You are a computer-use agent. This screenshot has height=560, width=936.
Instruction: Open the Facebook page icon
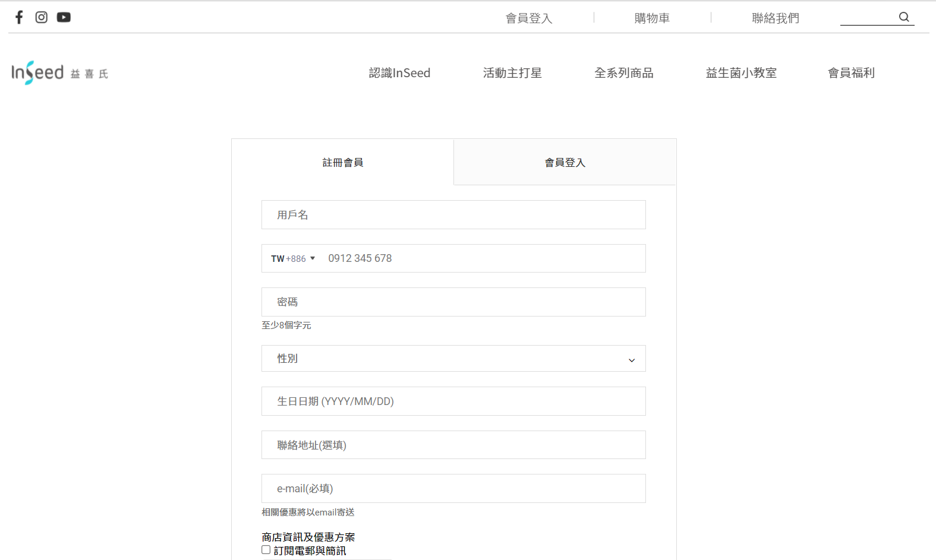pyautogui.click(x=19, y=17)
